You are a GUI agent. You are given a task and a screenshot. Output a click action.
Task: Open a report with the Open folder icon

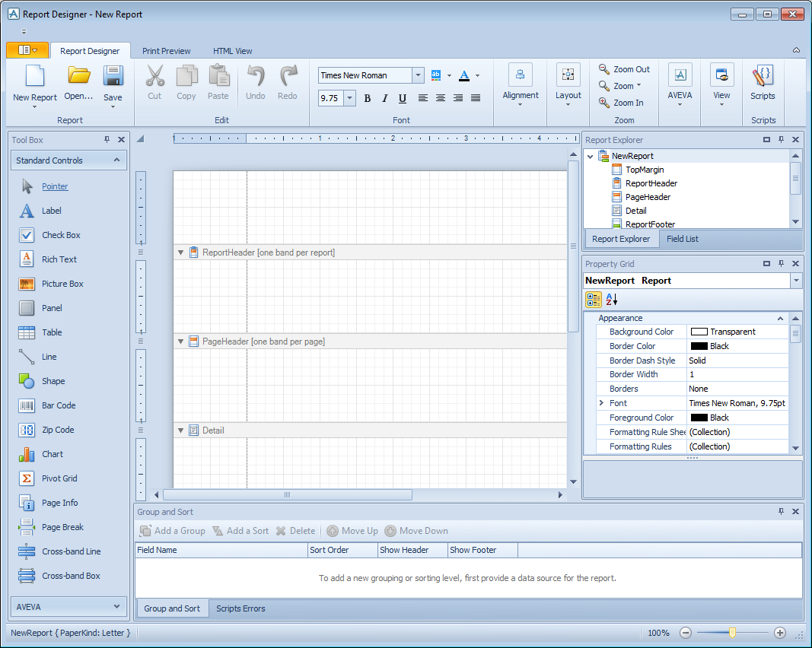coord(78,75)
